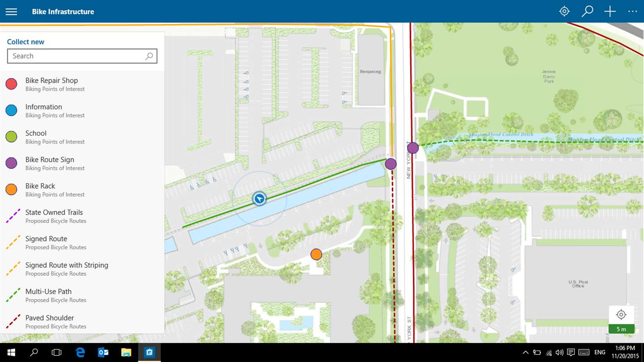Click the GPS locate icon in header

[564, 12]
